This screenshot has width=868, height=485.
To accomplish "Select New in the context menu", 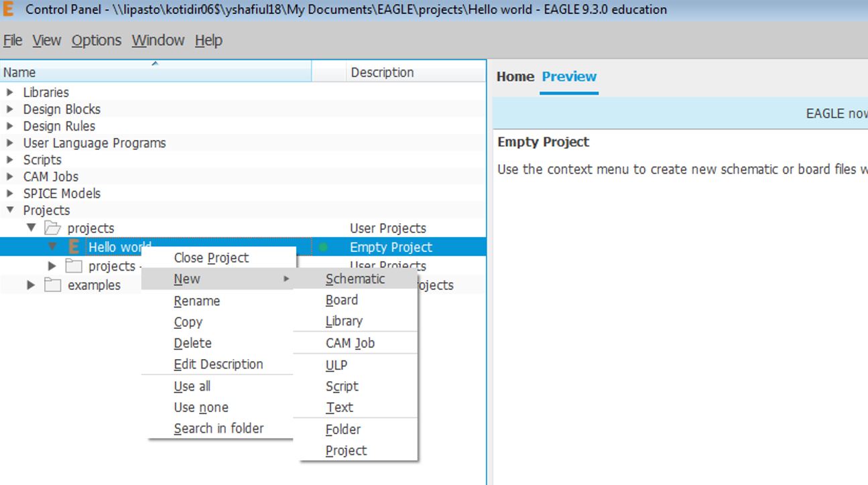I will coord(219,279).
